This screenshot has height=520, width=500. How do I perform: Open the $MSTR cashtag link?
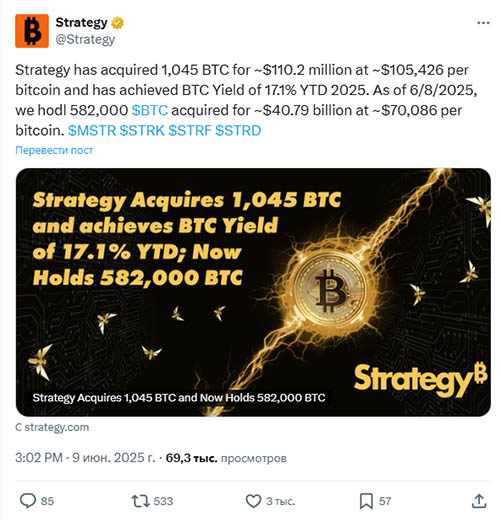92,131
